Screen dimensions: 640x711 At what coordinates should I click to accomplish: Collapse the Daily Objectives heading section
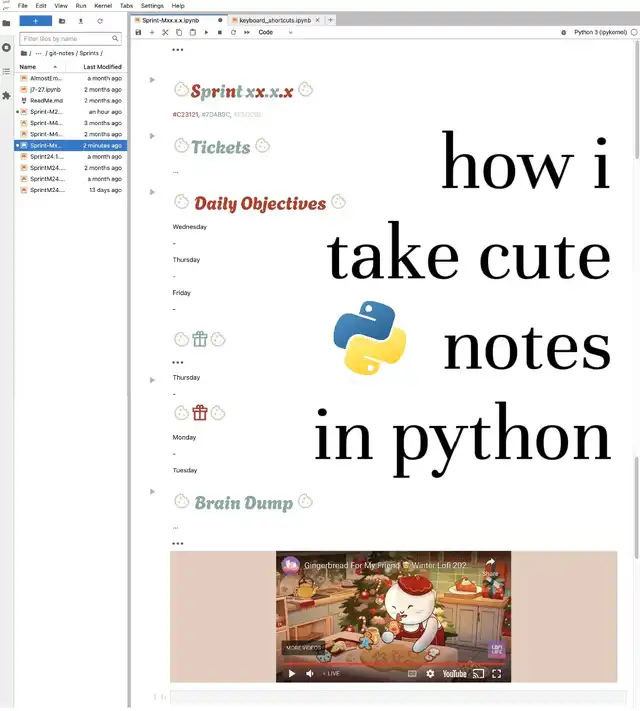(152, 192)
